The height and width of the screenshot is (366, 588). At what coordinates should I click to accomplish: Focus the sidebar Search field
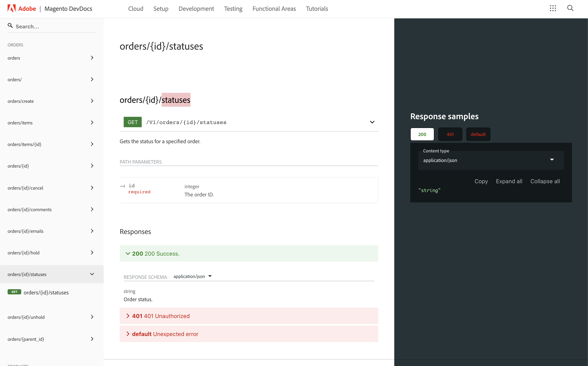(52, 26)
